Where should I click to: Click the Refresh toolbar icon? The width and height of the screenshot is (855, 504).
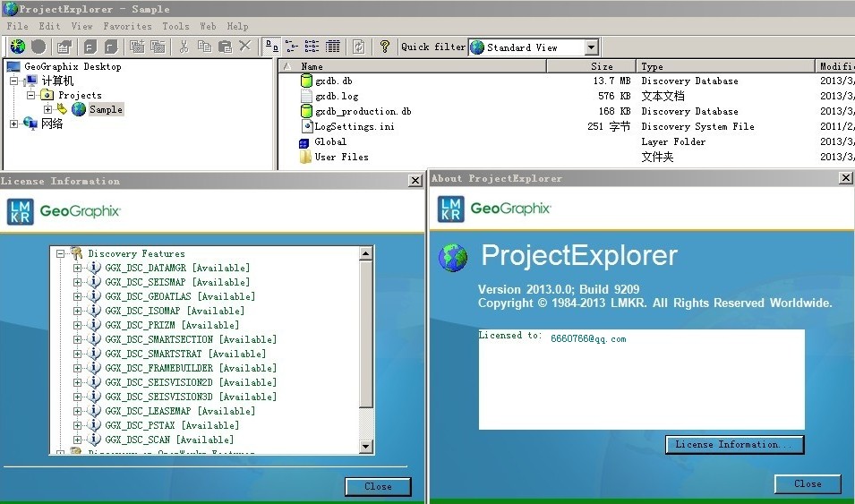[358, 47]
